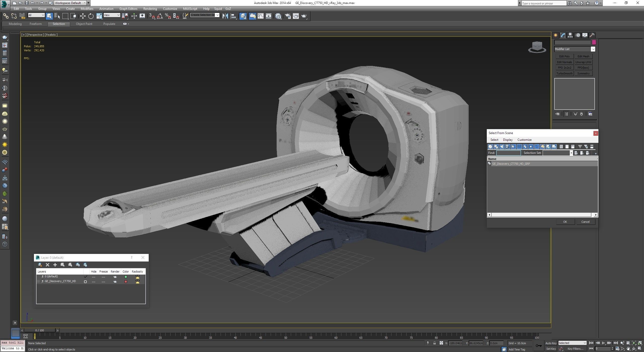Open the Modifiers menu
Screen dimensions: 644x352
click(87, 9)
